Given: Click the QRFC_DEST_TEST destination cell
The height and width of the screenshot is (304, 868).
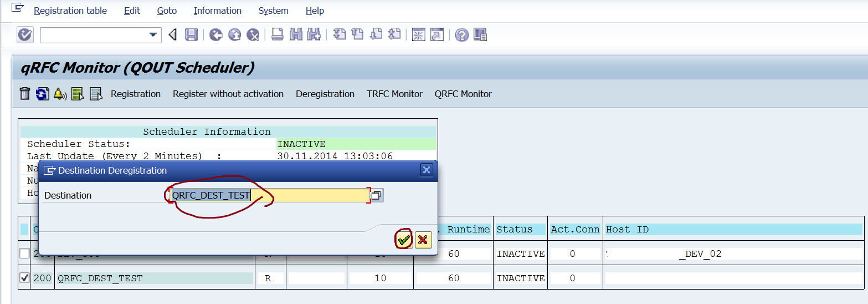Looking at the screenshot, I should point(155,278).
